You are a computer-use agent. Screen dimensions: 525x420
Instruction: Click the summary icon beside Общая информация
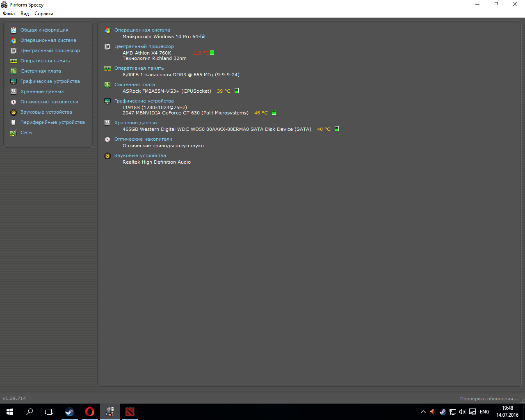14,30
